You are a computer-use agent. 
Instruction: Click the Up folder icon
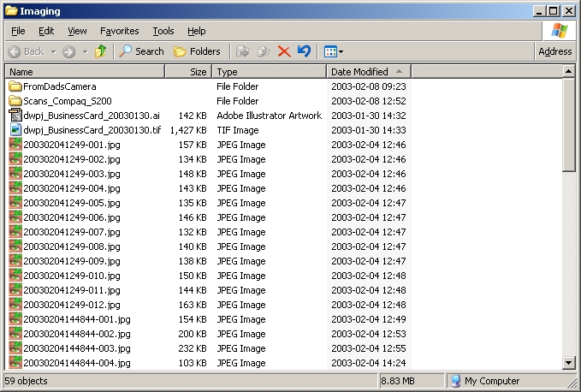pyautogui.click(x=101, y=51)
